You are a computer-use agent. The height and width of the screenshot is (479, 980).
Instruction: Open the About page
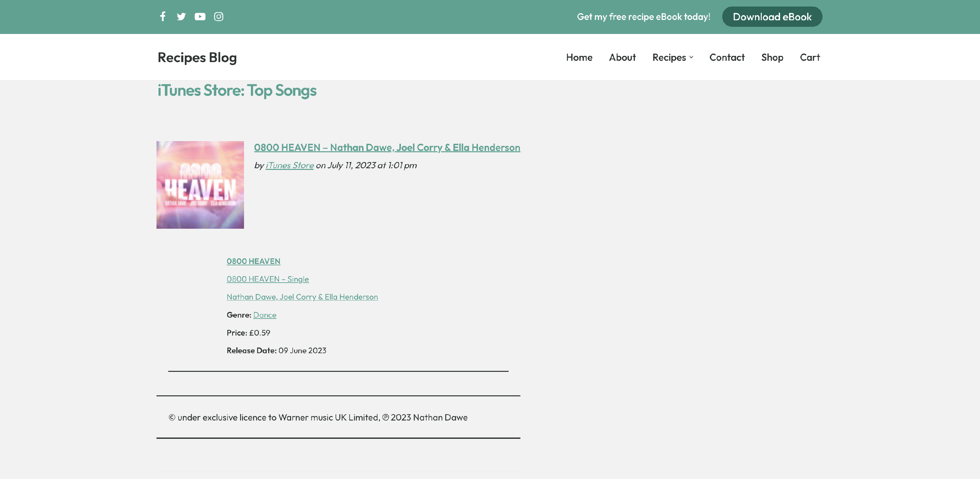pos(622,57)
